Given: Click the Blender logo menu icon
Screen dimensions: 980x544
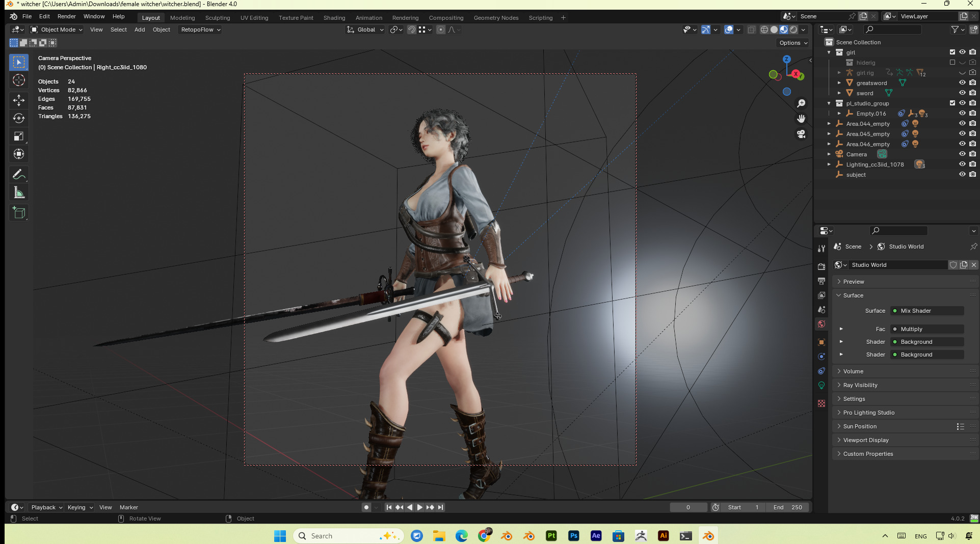Looking at the screenshot, I should tap(14, 17).
